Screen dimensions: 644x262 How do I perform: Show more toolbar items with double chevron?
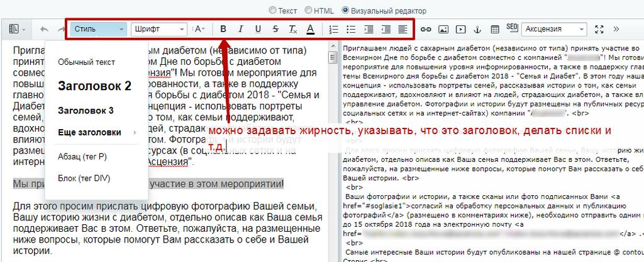(616, 29)
